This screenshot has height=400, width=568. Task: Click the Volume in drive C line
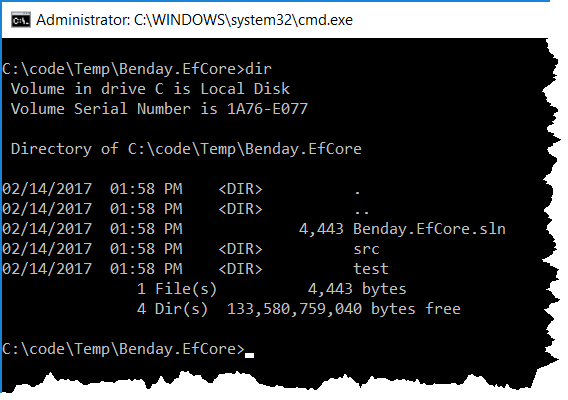[x=150, y=89]
